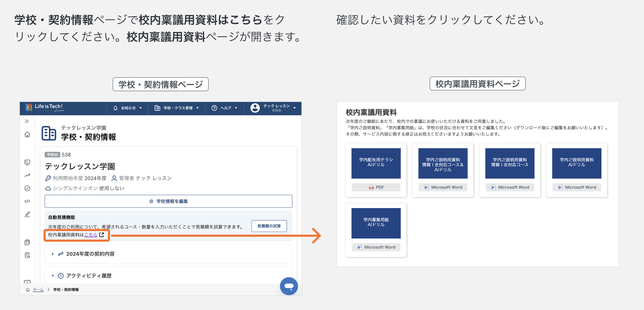Screen dimensions: 644x310
Task: Click the テックレッスン学園 school name heading
Action: (x=80, y=166)
